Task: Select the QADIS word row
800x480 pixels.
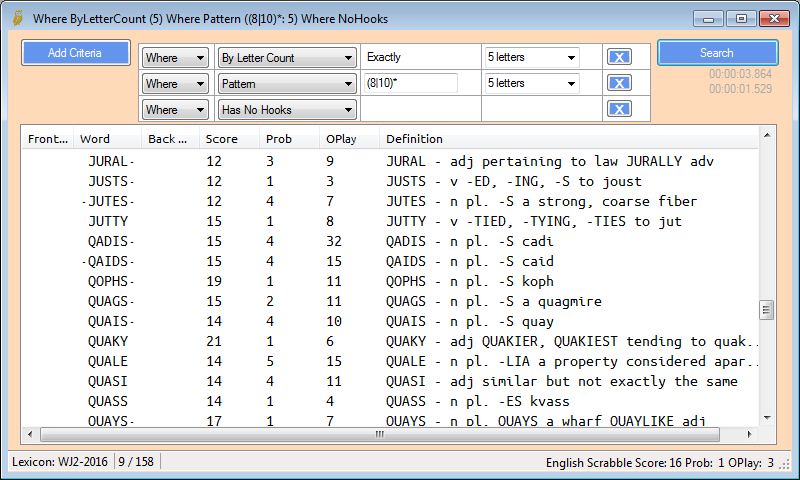Action: [x=390, y=241]
